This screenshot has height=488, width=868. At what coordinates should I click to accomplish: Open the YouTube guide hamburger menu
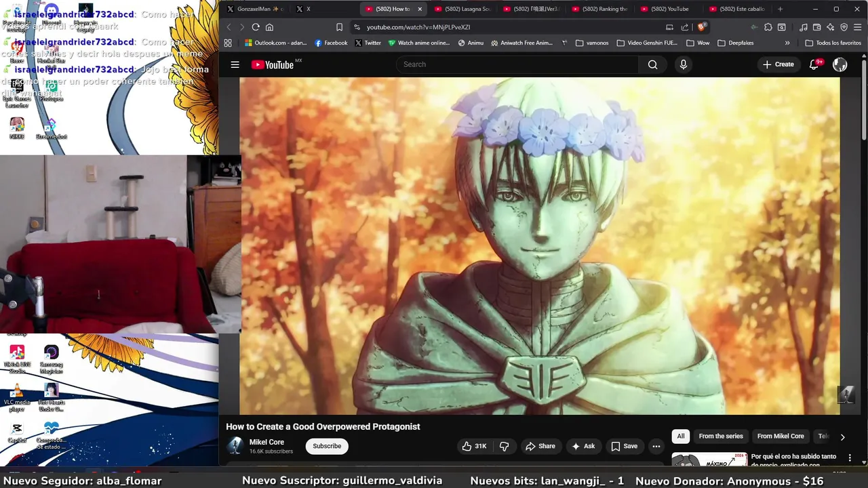235,64
